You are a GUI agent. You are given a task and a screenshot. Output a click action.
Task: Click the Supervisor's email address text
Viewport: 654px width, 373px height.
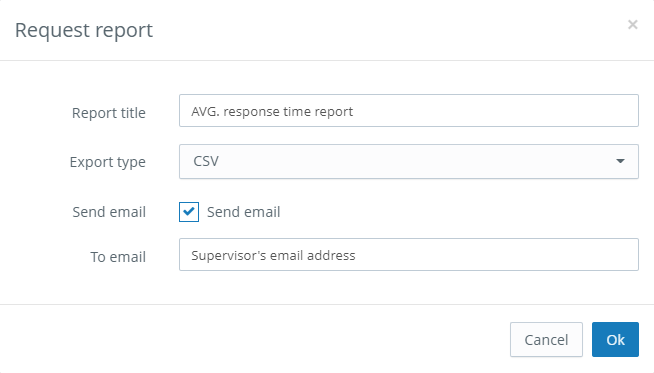click(273, 255)
